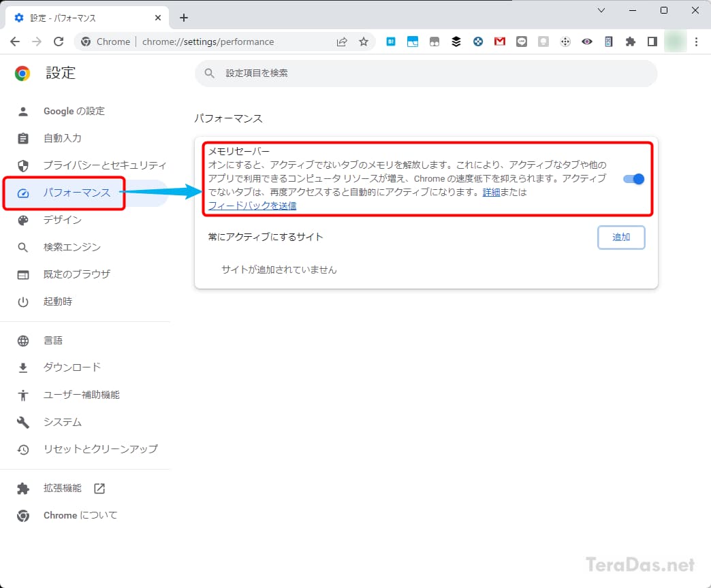Screen dimensions: 711x588
Task: Share this page via the share icon
Action: click(342, 42)
